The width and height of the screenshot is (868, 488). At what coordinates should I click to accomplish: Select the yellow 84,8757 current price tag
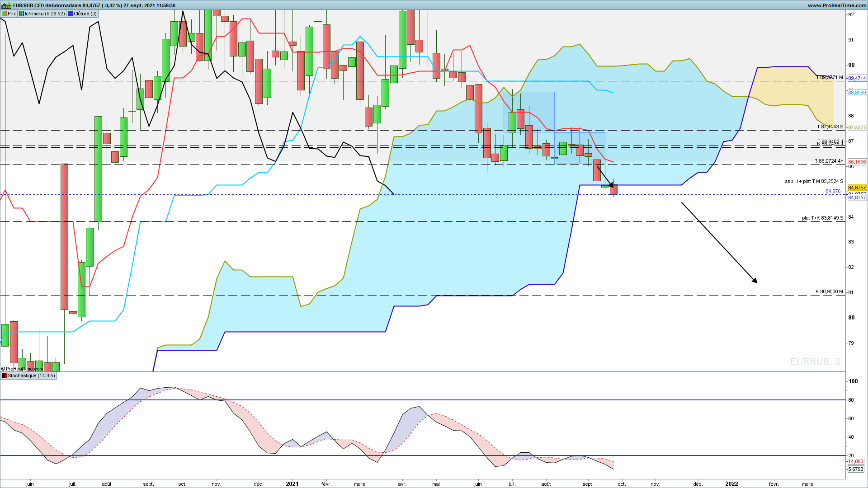click(857, 188)
